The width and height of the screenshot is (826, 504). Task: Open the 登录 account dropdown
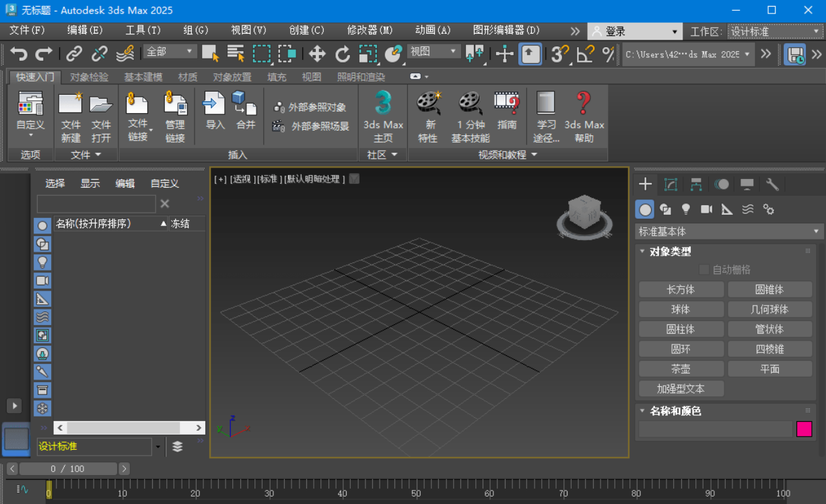click(635, 32)
